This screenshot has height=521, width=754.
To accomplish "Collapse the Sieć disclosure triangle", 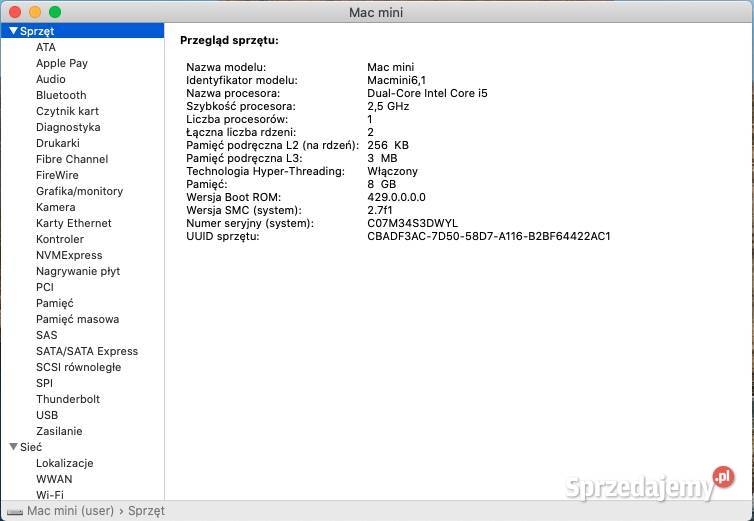I will [13, 447].
